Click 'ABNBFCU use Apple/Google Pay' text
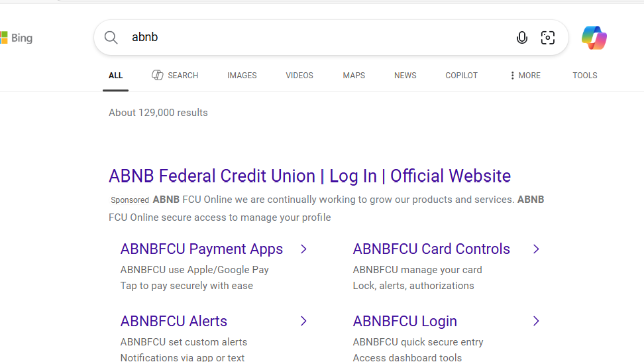 (194, 270)
